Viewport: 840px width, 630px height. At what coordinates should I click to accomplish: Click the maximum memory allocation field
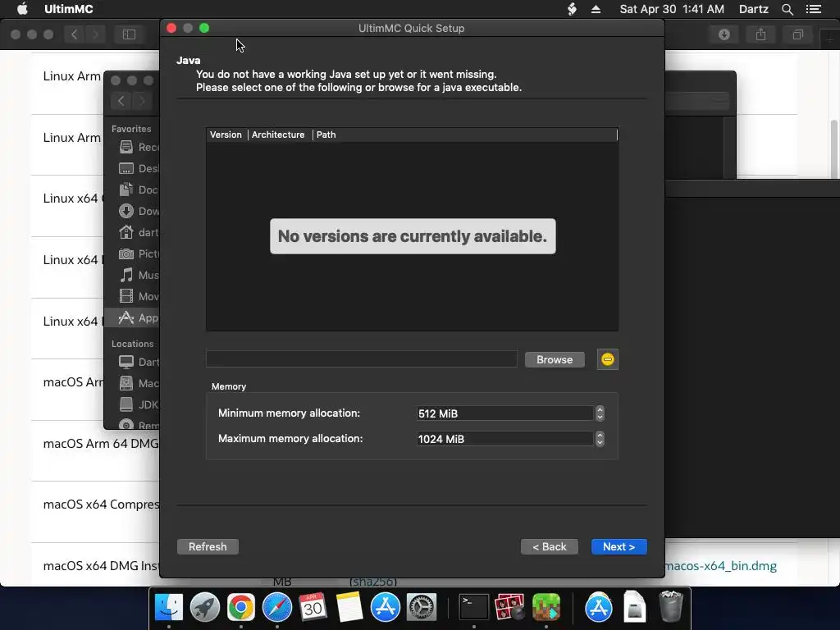coord(504,439)
